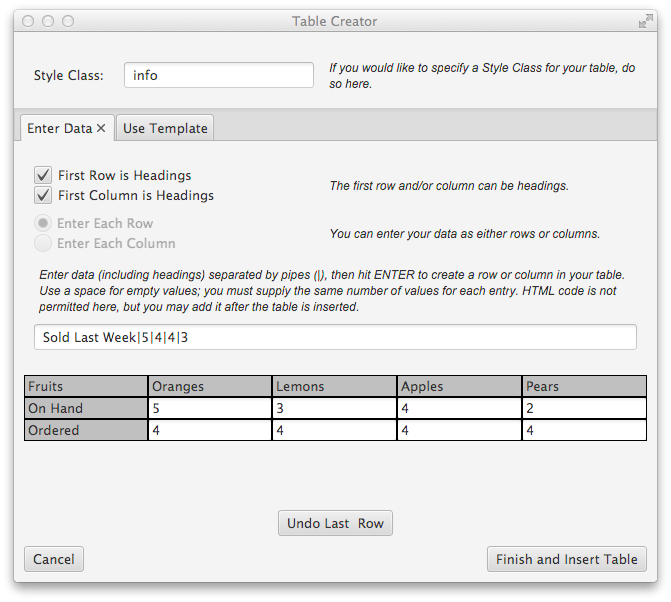Click the Pears column heading cell
671x602 pixels.
pyautogui.click(x=583, y=386)
